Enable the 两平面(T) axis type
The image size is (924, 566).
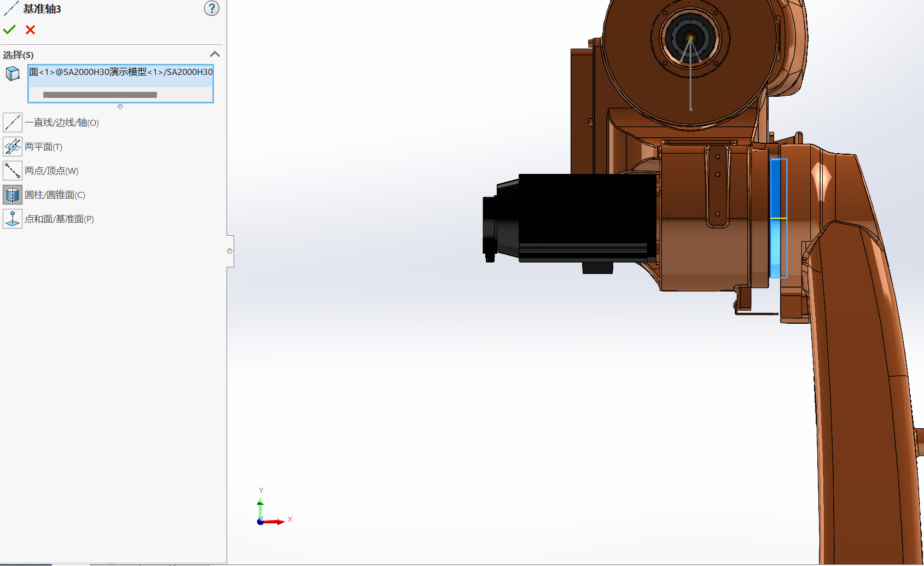coord(13,147)
